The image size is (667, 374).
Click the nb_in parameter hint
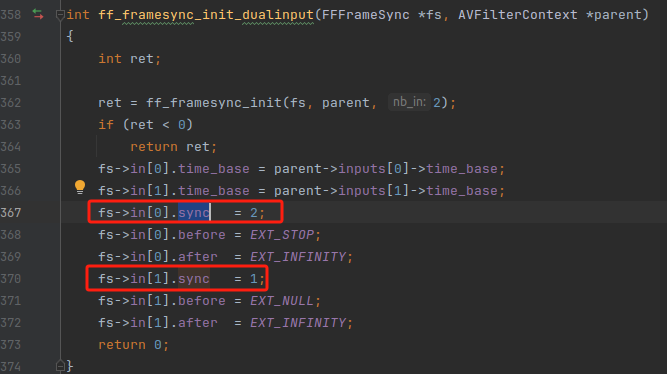pyautogui.click(x=409, y=103)
